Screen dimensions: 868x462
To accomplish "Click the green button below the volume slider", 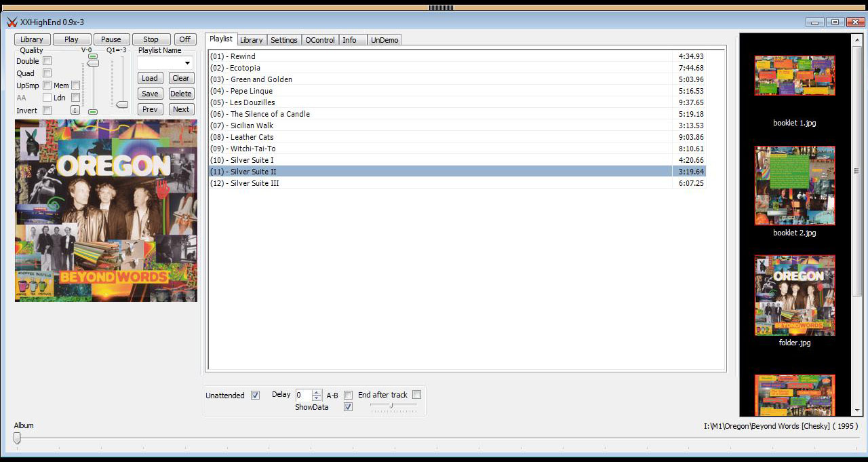I will pos(93,111).
